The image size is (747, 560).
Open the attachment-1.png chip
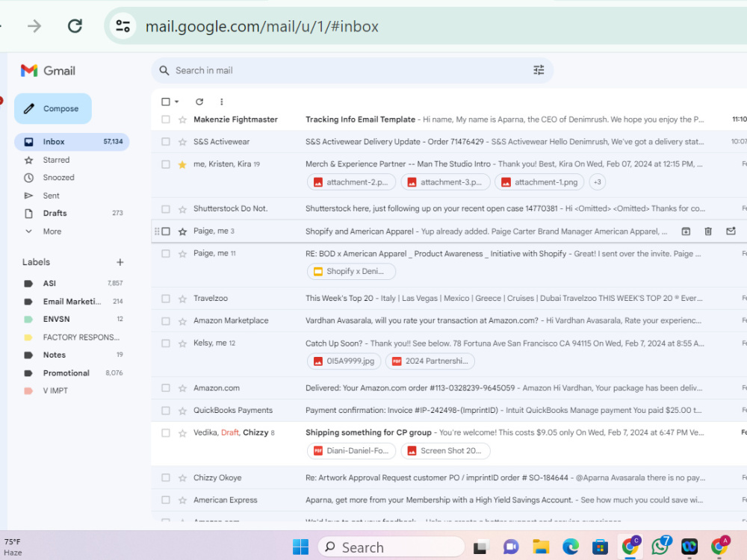tap(539, 182)
